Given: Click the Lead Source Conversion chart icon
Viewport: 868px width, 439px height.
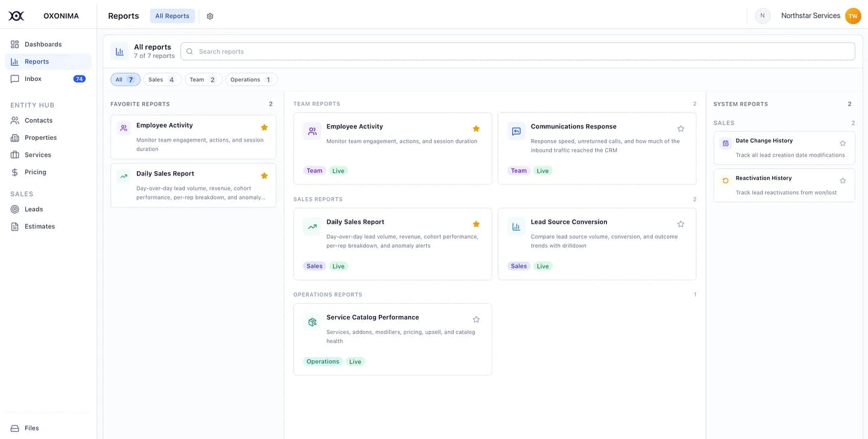Looking at the screenshot, I should (517, 227).
